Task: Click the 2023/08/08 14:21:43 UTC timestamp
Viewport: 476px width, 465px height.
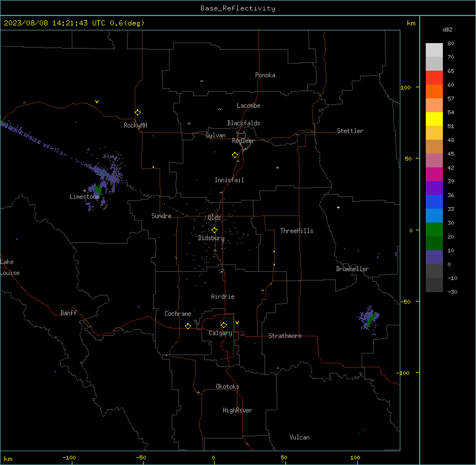Action: click(x=55, y=23)
